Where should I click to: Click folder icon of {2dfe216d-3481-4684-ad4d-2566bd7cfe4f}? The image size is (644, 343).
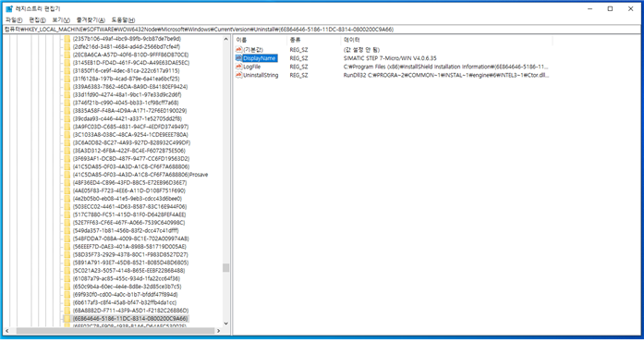coord(67,47)
